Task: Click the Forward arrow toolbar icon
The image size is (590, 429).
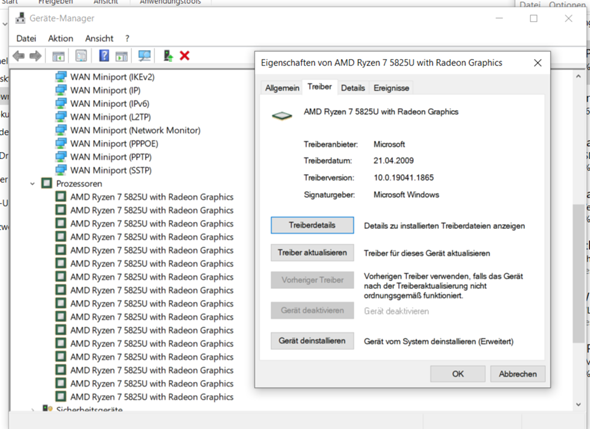Action: tap(35, 56)
